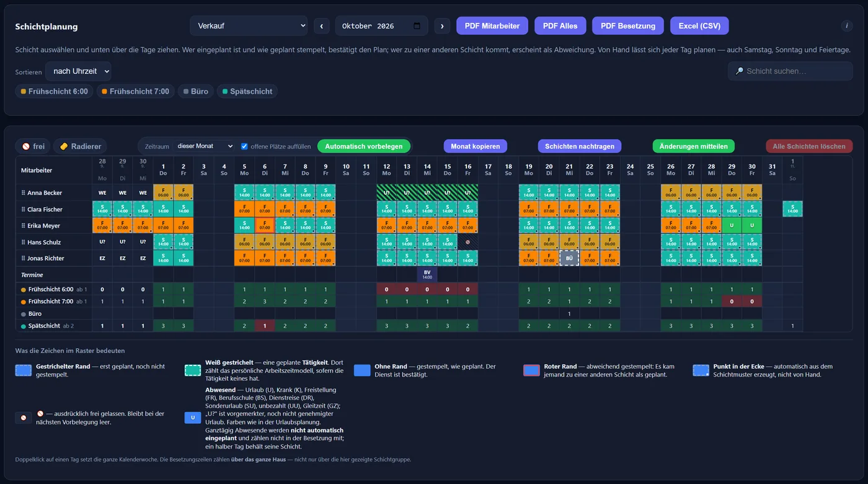Select the Spätschicht shift chip

point(247,91)
